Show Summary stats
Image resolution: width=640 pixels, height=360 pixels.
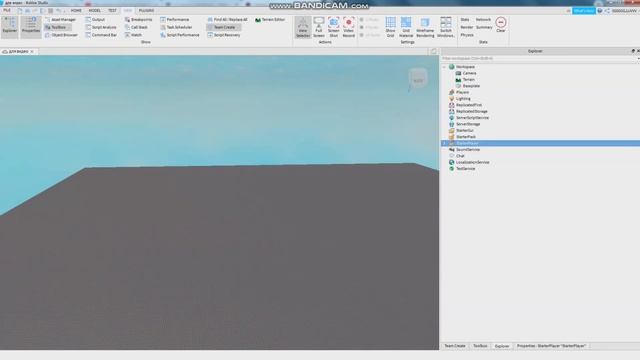pyautogui.click(x=484, y=27)
